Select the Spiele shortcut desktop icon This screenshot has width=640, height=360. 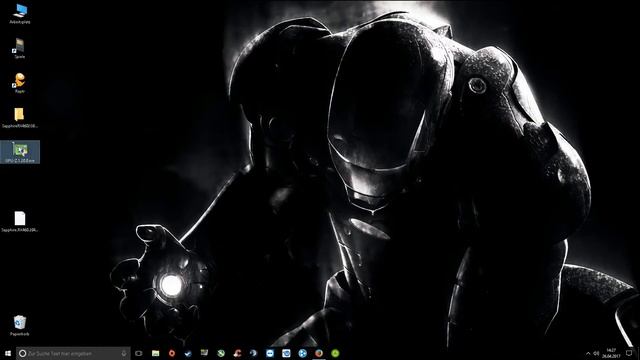(x=20, y=48)
